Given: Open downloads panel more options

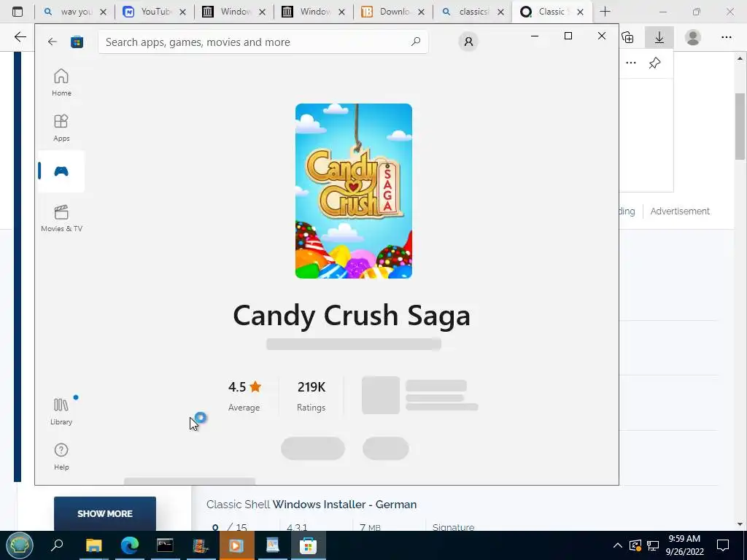Looking at the screenshot, I should click(631, 63).
